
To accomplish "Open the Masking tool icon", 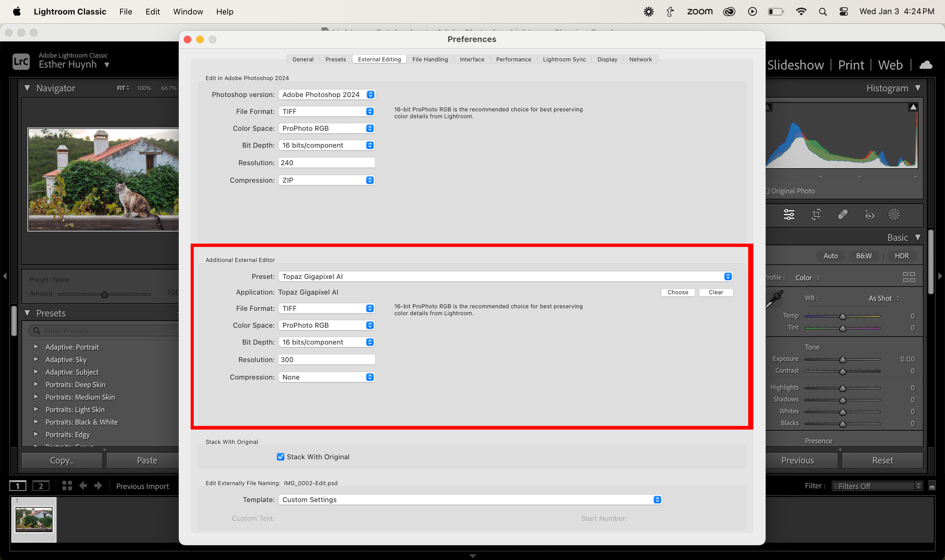I will (894, 215).
